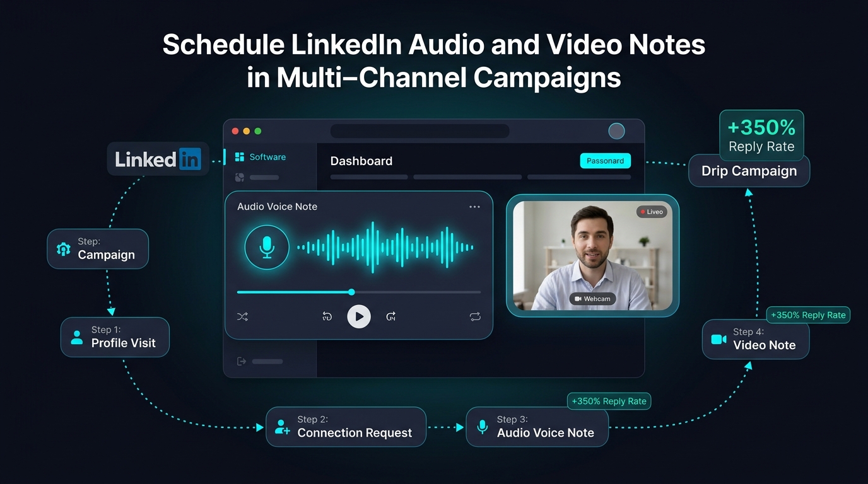The height and width of the screenshot is (484, 868).
Task: Click the Webcam label on video
Action: click(592, 299)
